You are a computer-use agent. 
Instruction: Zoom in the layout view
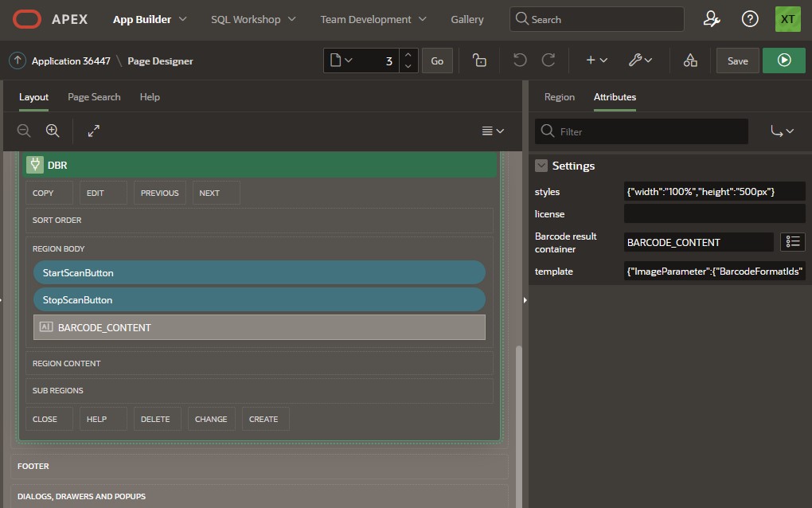pos(53,131)
